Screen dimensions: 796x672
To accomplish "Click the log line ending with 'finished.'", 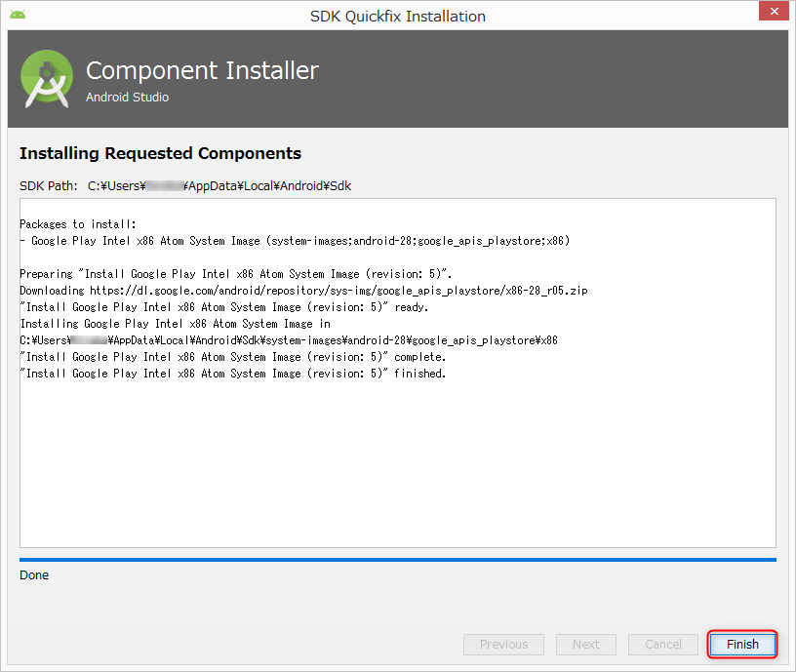I will [233, 374].
